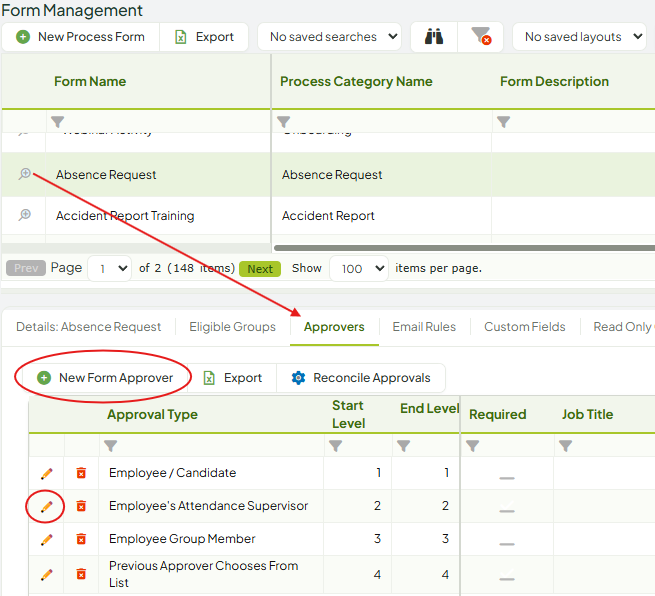Click the Prev page button

(x=26, y=268)
